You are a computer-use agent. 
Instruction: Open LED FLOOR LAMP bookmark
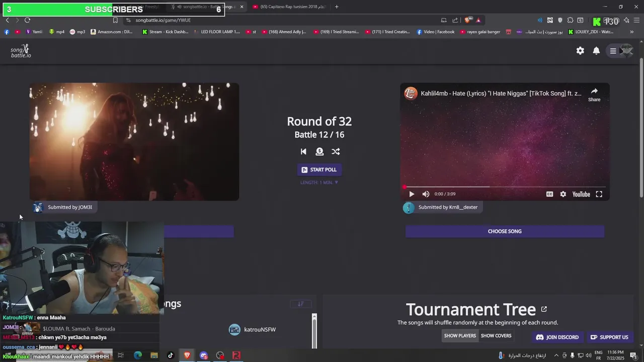[x=217, y=32]
